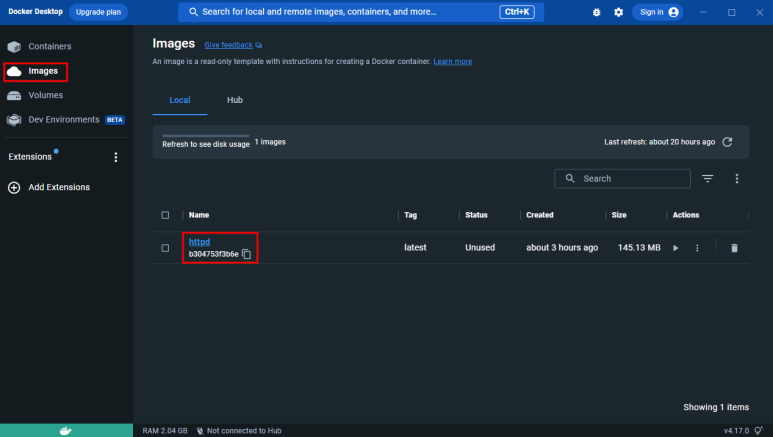
Task: Open the Extensions three-dot menu
Action: (x=116, y=157)
